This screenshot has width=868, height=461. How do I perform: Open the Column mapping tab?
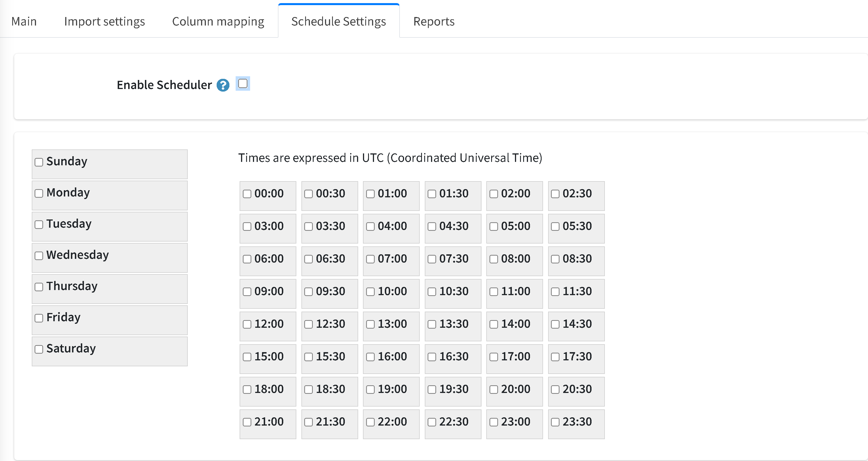click(218, 21)
